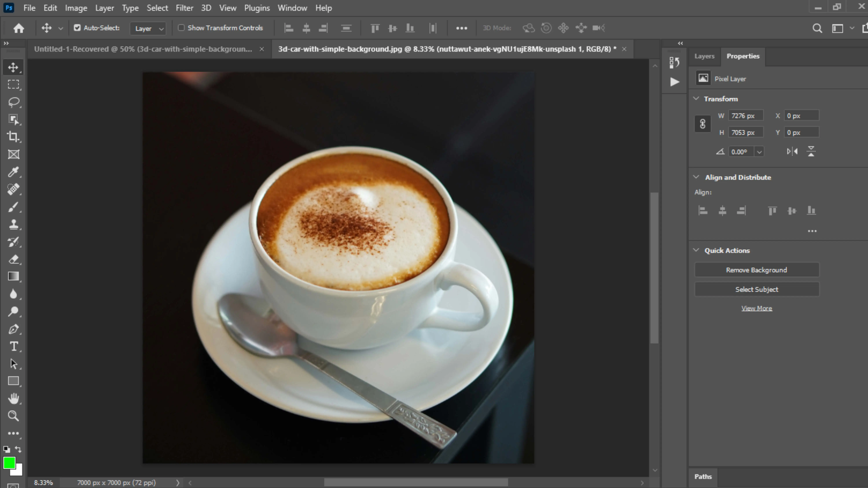The image size is (868, 488).
Task: Open the Filter menu
Action: tap(184, 8)
